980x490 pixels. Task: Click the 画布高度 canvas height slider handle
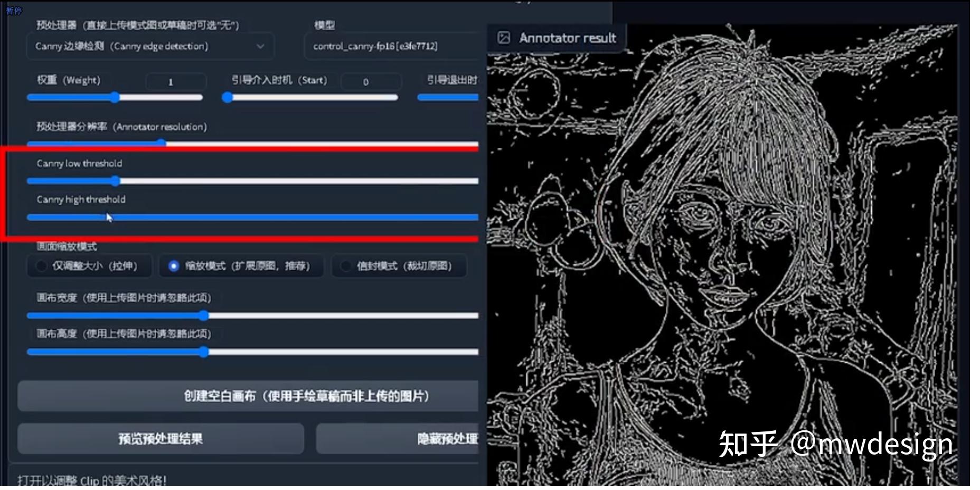205,352
